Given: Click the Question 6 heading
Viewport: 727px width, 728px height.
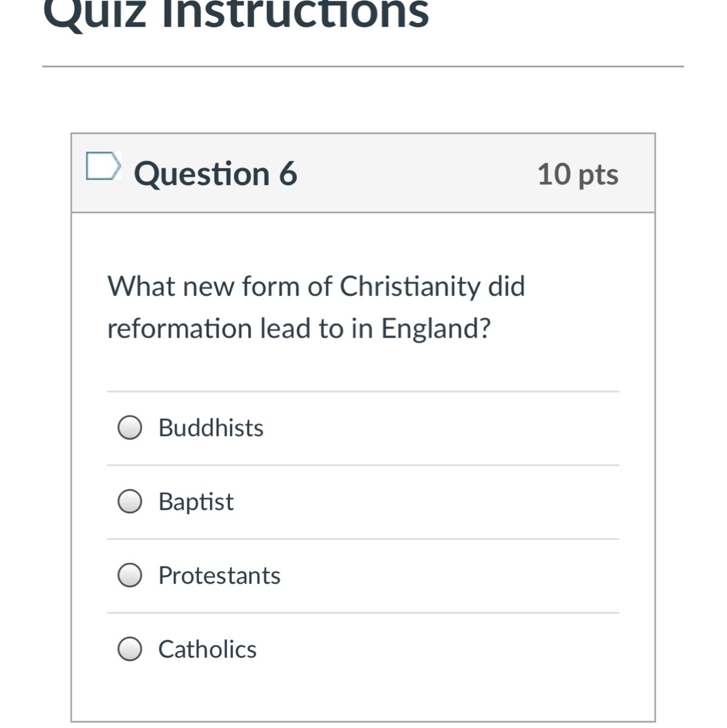Looking at the screenshot, I should [x=215, y=174].
